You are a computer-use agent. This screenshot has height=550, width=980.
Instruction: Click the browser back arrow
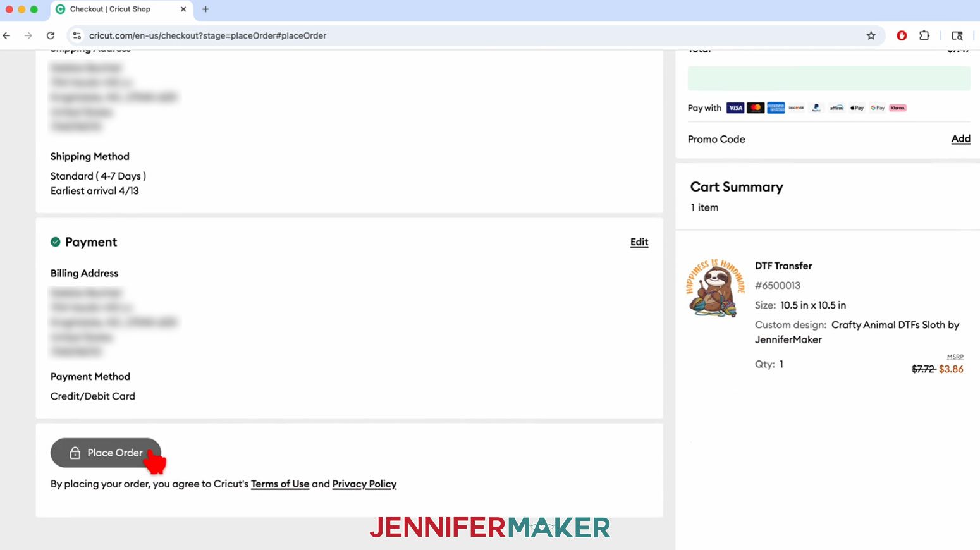click(7, 35)
